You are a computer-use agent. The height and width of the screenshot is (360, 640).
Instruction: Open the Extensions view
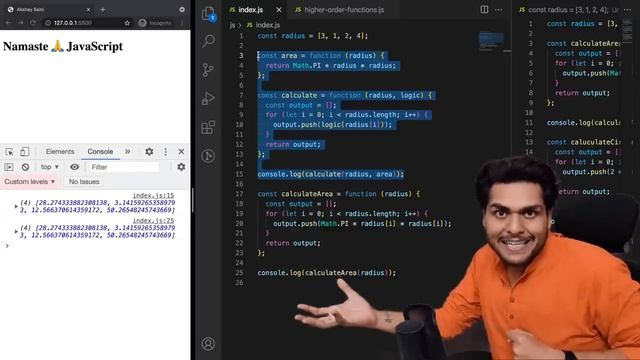pos(208,127)
